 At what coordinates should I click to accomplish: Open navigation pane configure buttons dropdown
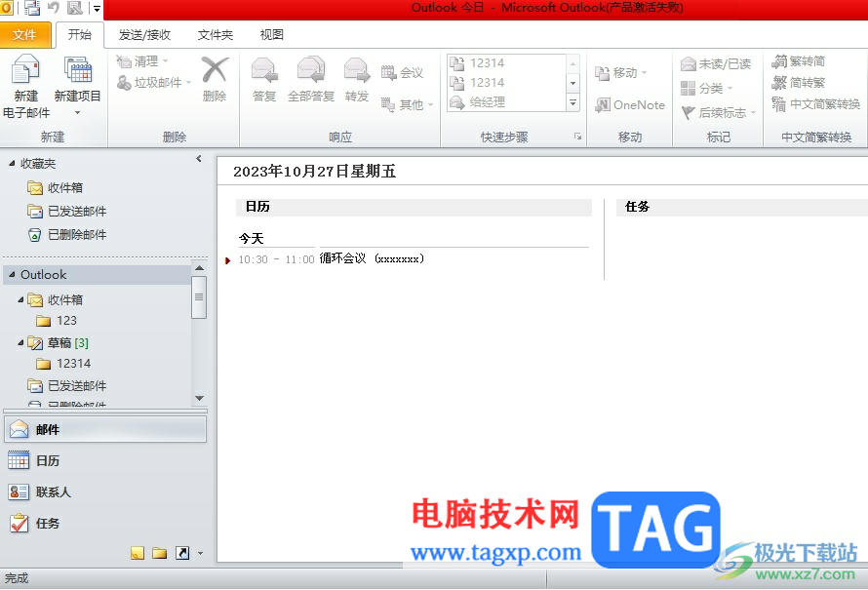(x=200, y=553)
